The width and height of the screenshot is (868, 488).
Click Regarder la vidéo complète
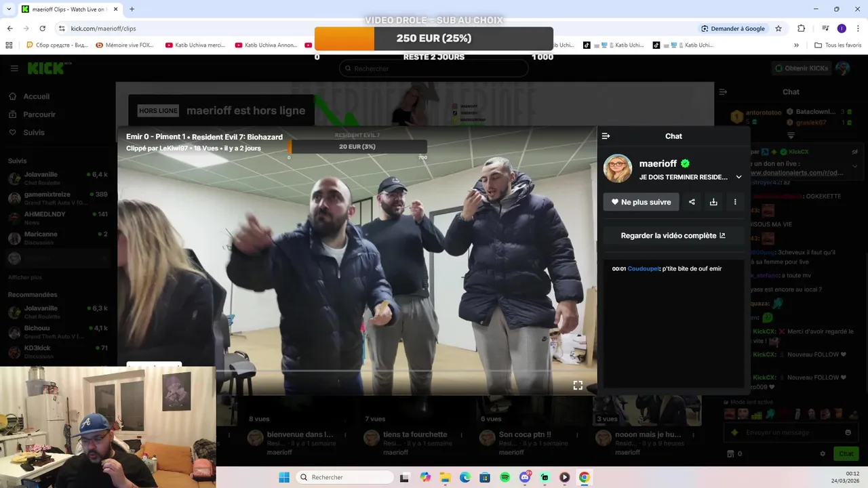tap(673, 236)
